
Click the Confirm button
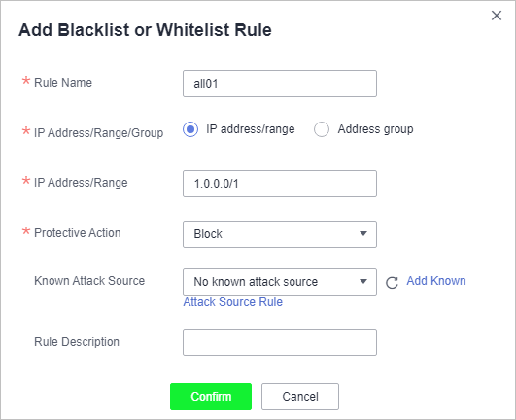(211, 397)
